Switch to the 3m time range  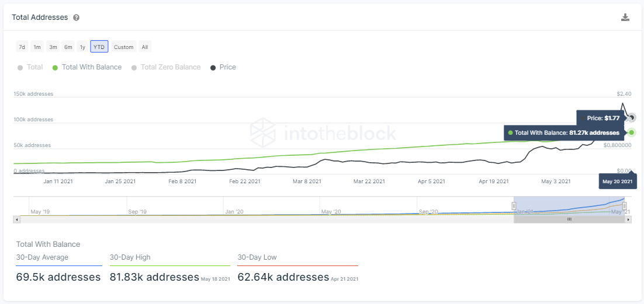53,47
